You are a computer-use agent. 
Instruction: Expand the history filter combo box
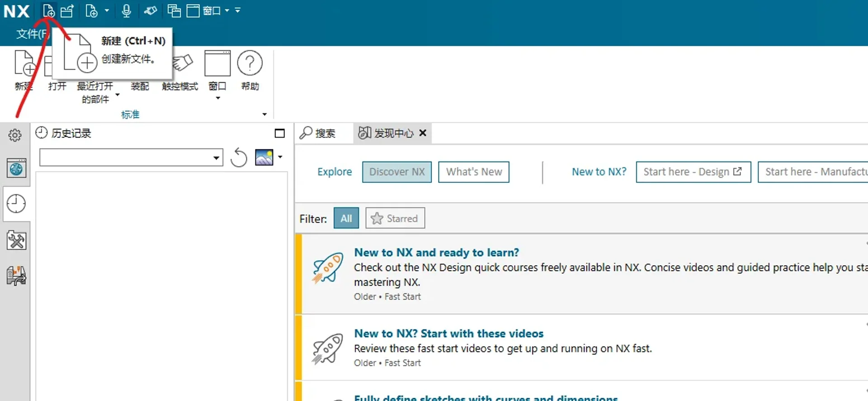[x=216, y=158]
